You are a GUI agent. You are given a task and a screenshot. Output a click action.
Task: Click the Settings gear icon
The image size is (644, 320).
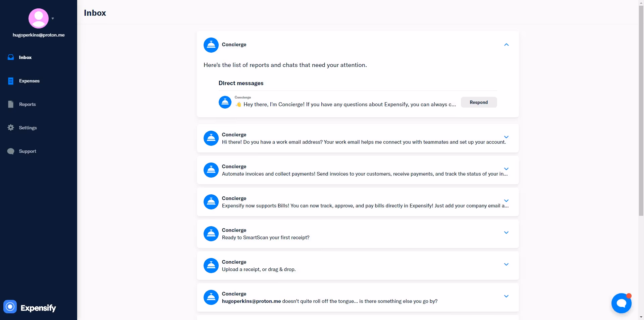pyautogui.click(x=11, y=128)
